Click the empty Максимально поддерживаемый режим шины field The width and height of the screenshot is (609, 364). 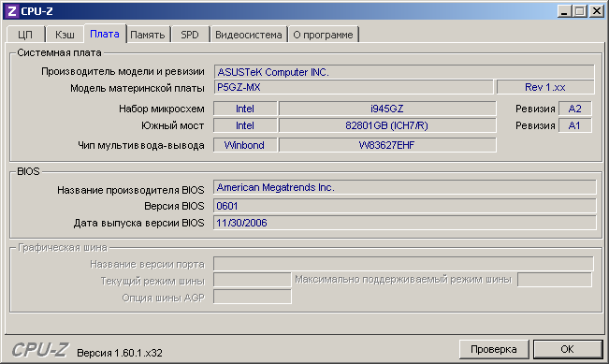(x=554, y=280)
